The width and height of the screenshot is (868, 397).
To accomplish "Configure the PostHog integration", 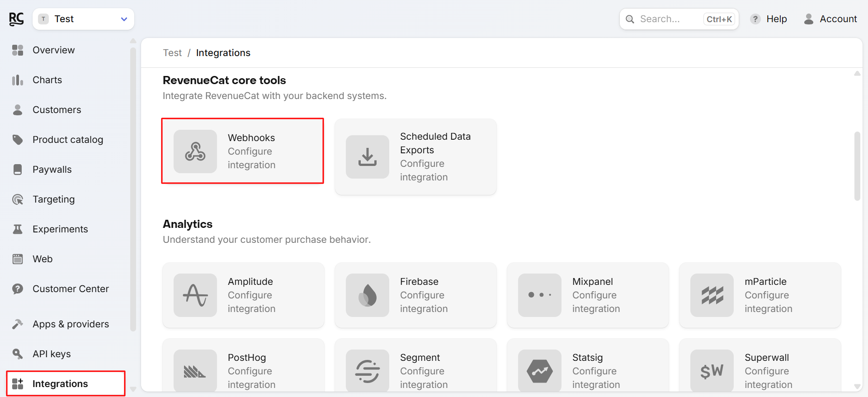I will 243,365.
